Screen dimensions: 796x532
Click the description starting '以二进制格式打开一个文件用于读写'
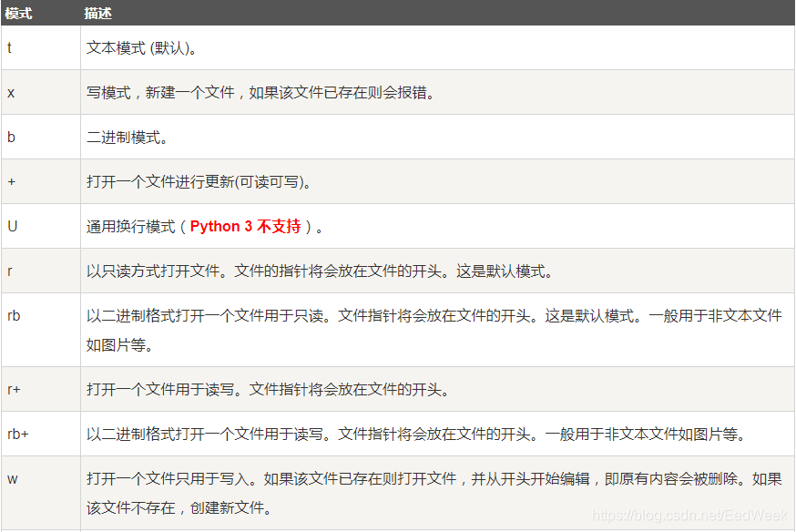(x=416, y=434)
